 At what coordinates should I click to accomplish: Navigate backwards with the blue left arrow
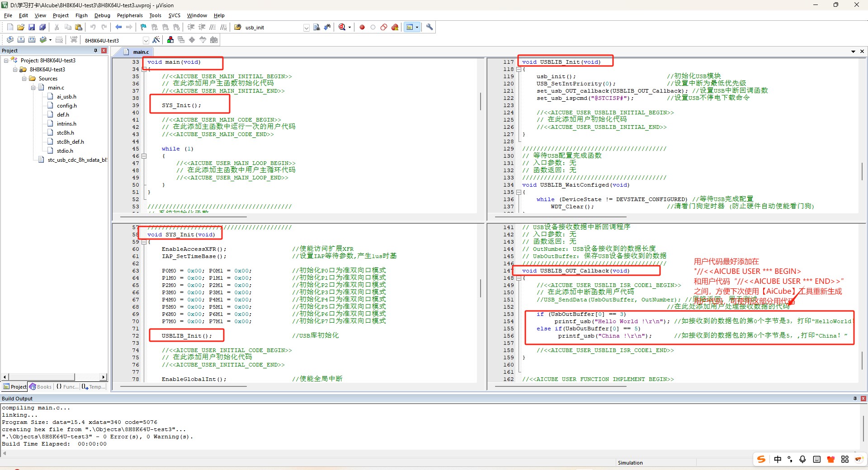click(118, 27)
